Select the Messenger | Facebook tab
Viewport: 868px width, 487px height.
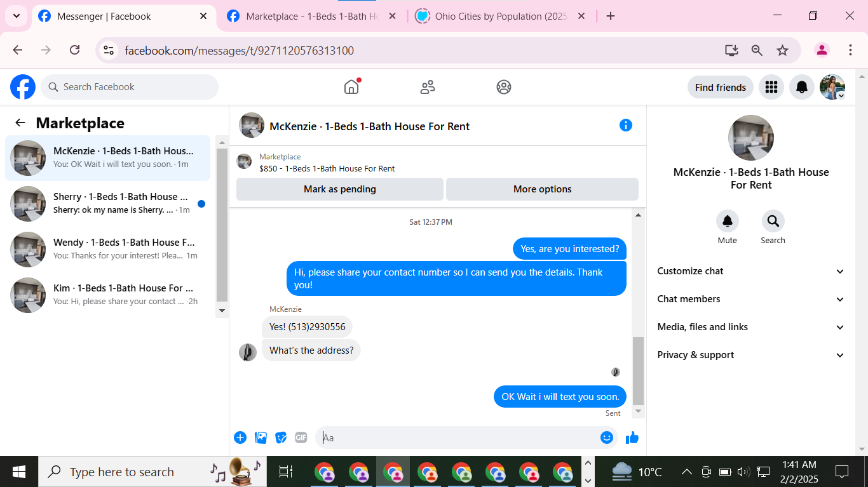click(x=123, y=16)
